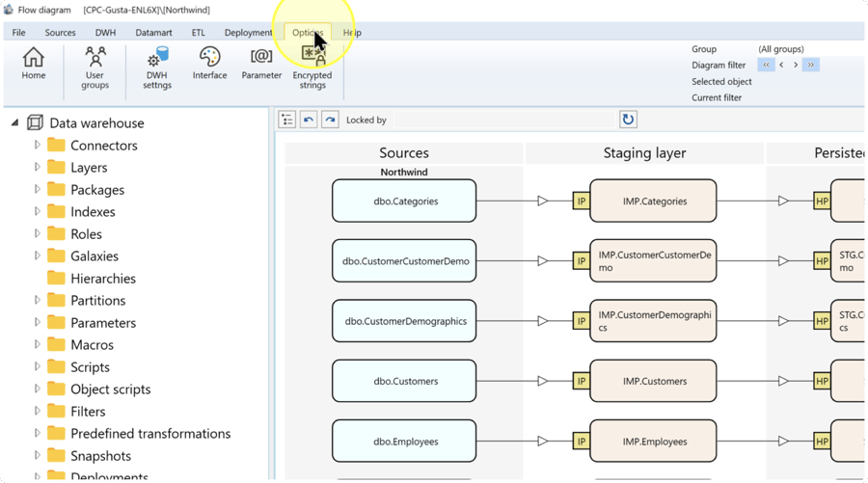Expand the Partitions folder

(x=37, y=300)
